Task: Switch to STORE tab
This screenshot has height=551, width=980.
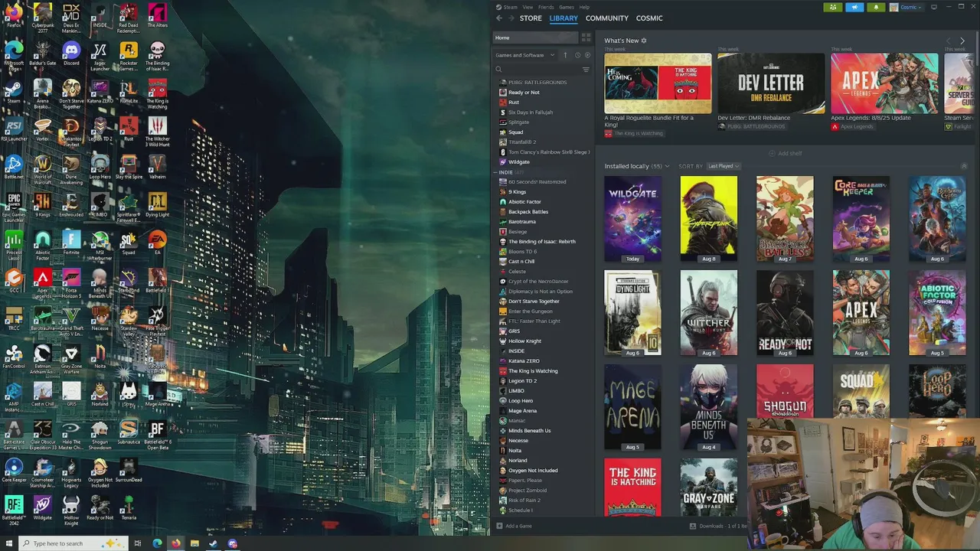Action: [531, 18]
